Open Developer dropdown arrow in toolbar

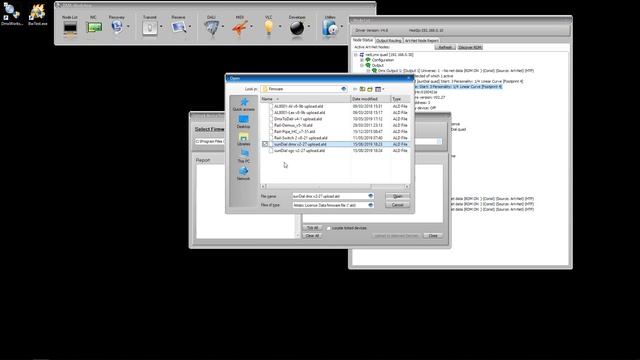pos(309,27)
